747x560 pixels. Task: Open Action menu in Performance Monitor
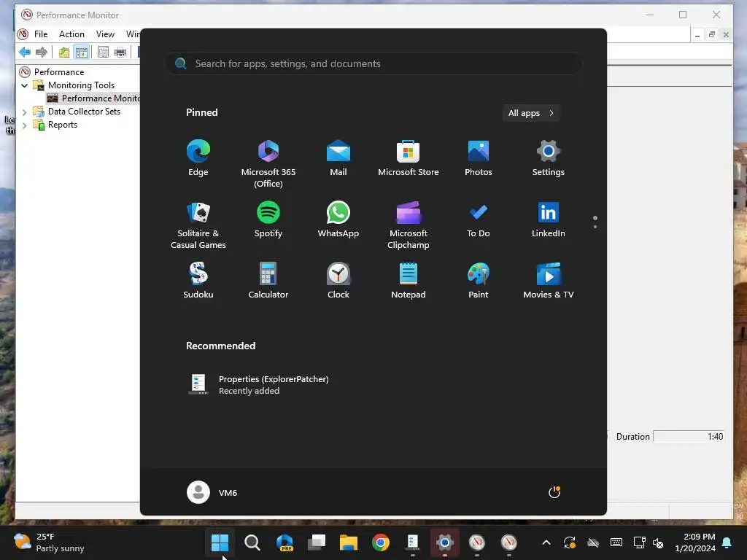pos(71,34)
